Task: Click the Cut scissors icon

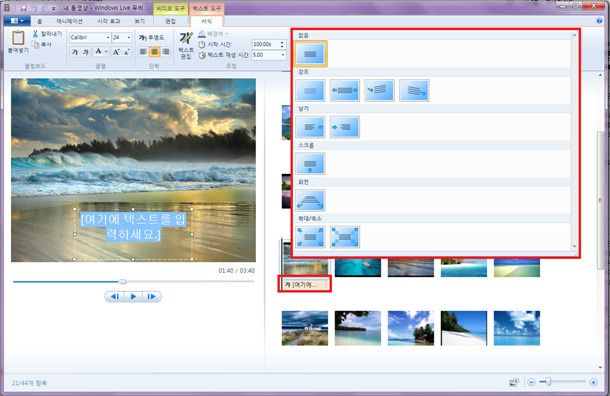Action: click(35, 34)
